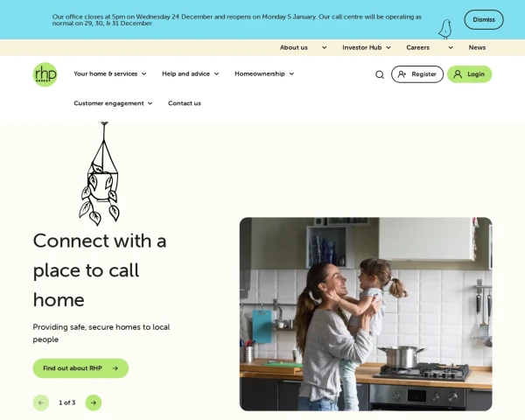Viewport: 525px width, 420px height.
Task: Expand Customer engagement menu
Action: pos(113,103)
